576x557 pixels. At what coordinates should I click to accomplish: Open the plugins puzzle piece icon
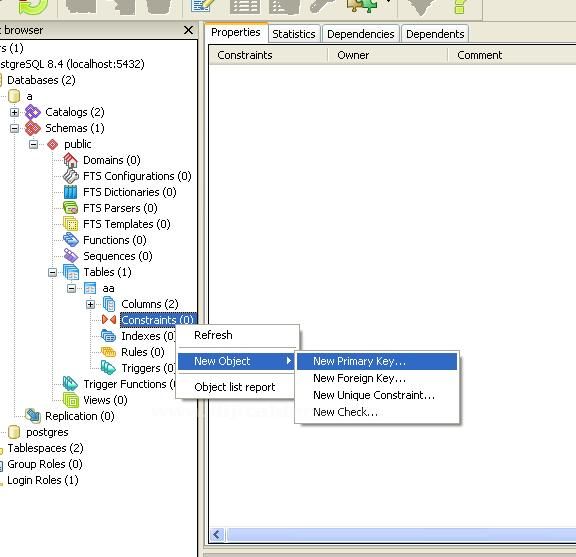(362, 6)
